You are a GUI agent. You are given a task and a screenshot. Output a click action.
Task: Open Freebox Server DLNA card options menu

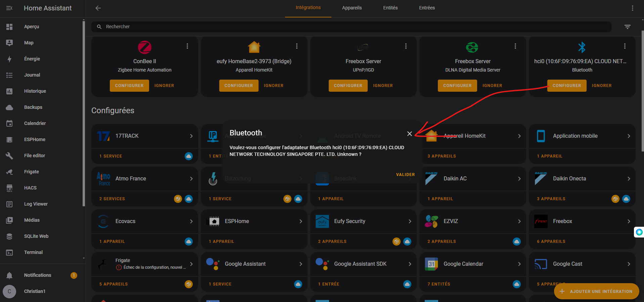coord(515,46)
